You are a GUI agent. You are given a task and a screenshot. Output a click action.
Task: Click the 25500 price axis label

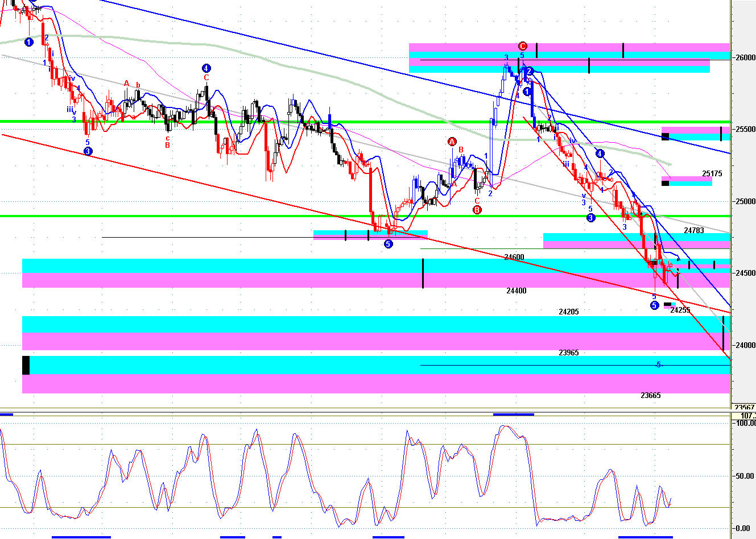click(746, 129)
